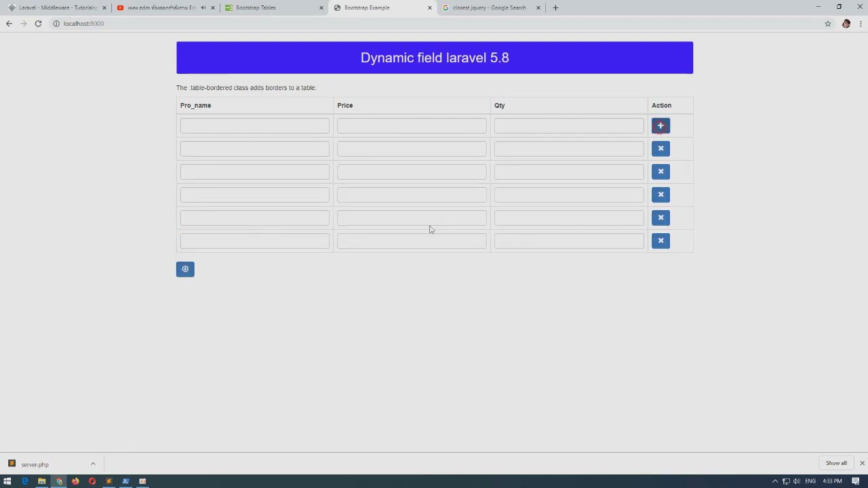Image resolution: width=868 pixels, height=488 pixels.
Task: Reload the localhost page
Action: pyautogui.click(x=38, y=24)
